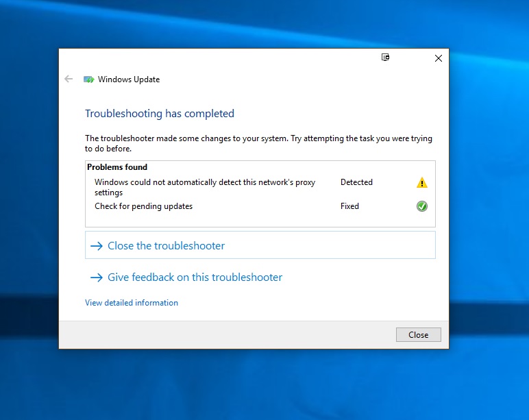Click the green checkmark icon for pending updates

421,206
